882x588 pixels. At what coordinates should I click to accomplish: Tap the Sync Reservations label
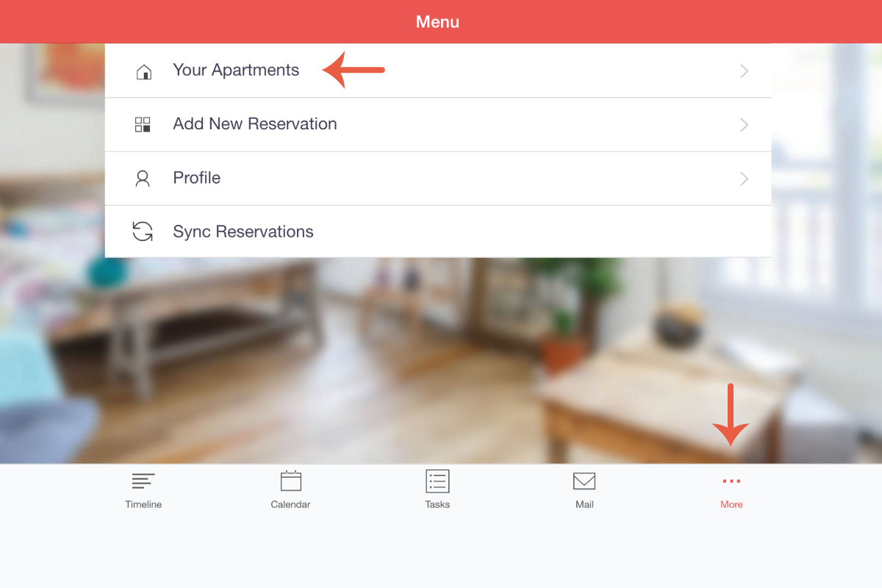(243, 232)
